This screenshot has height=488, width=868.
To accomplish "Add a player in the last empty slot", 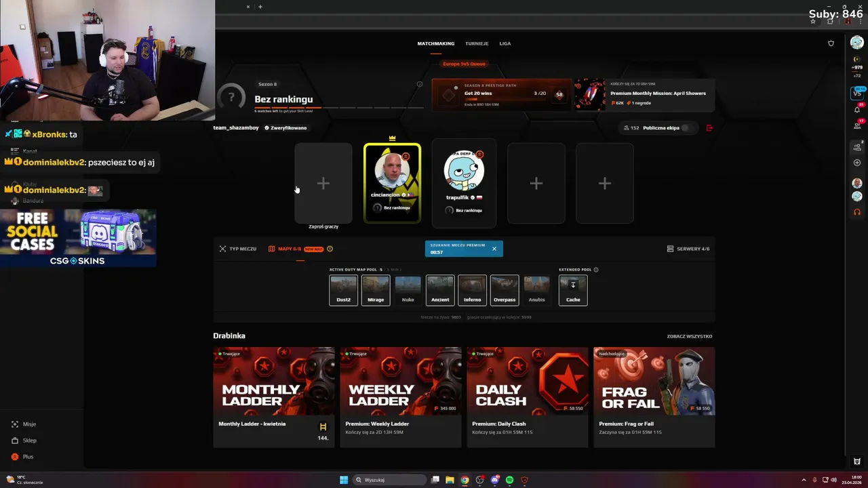I will (x=605, y=183).
